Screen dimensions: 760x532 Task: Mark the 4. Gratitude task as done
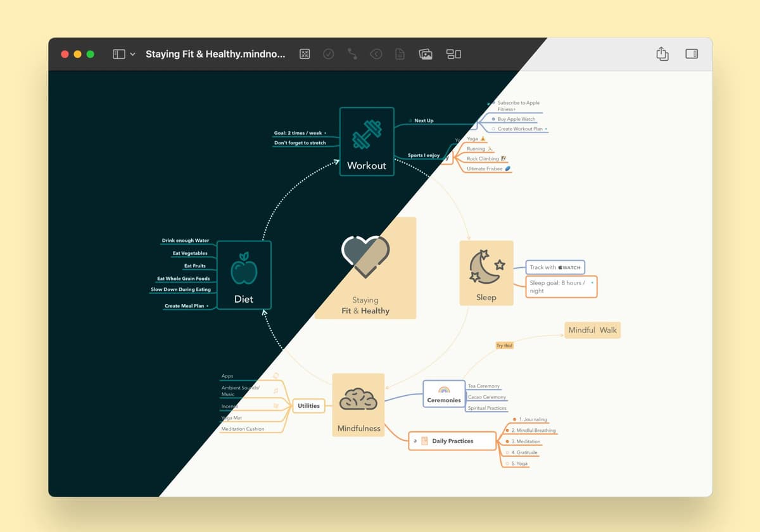507,453
